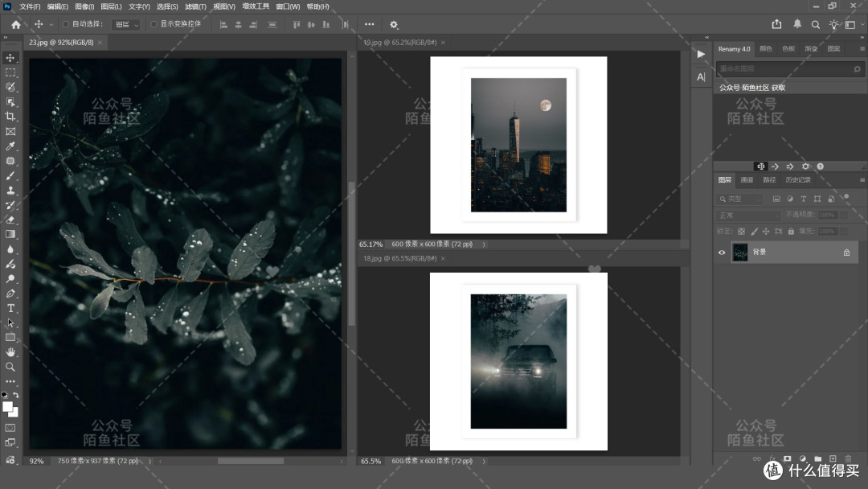This screenshot has width=868, height=489.
Task: Select the Rectangular Marquee tool
Action: coord(10,72)
